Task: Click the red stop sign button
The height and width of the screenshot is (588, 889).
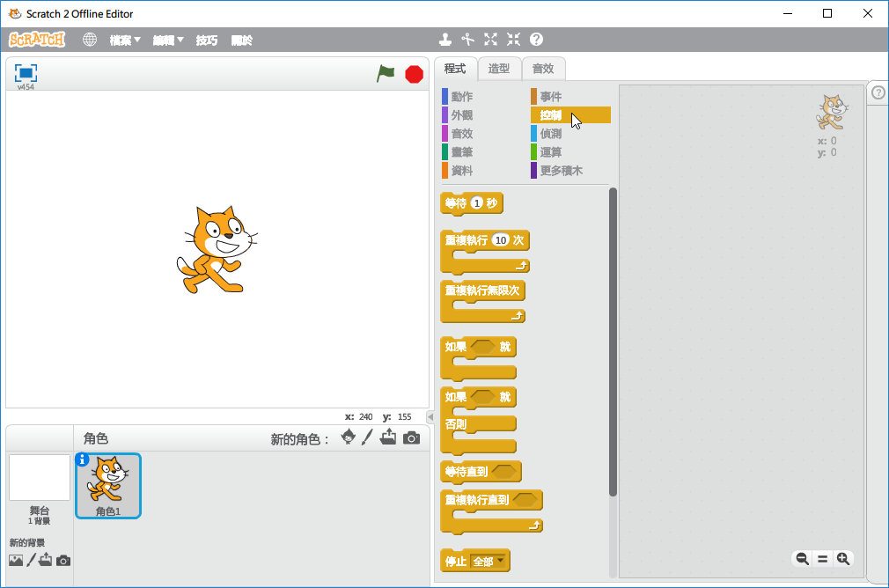Action: click(414, 74)
